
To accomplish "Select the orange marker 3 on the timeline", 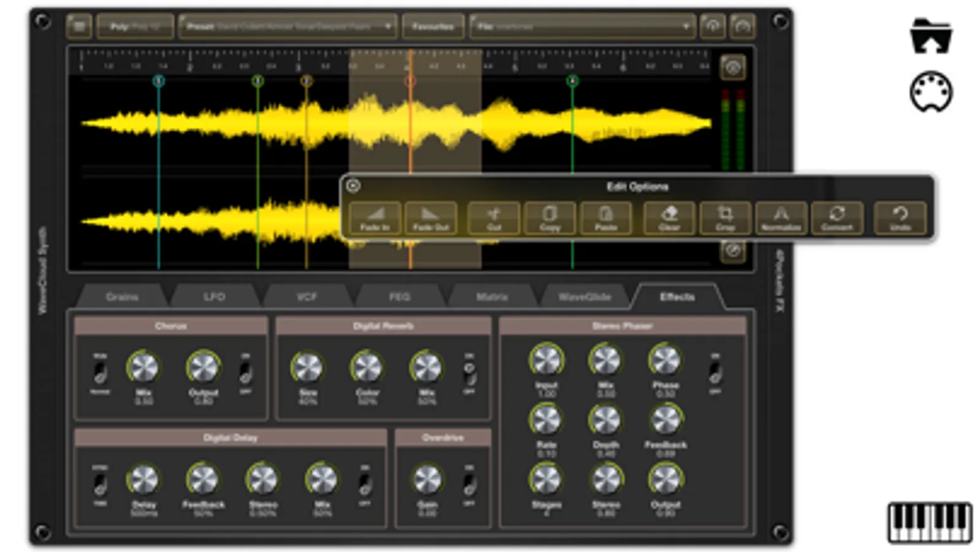I will [x=306, y=80].
